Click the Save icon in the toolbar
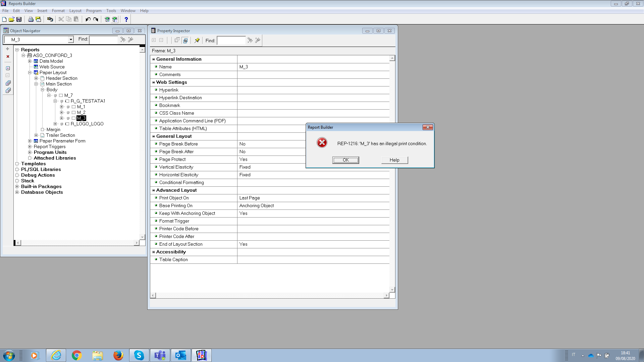 coord(19,19)
